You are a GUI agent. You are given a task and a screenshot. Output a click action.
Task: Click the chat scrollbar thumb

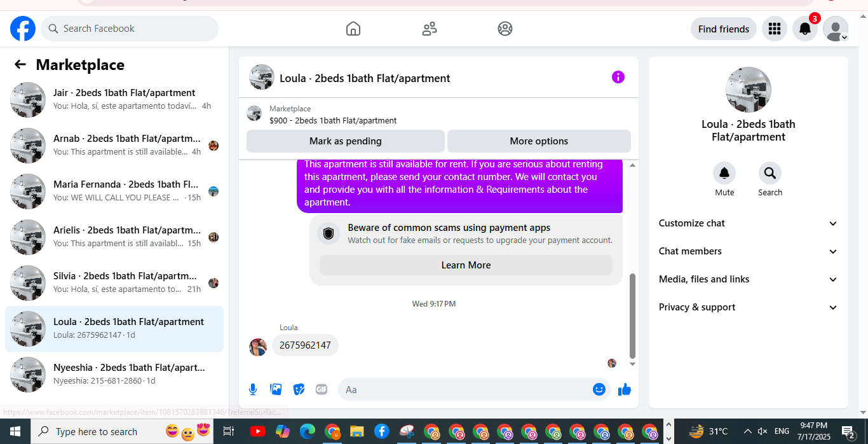pyautogui.click(x=632, y=316)
